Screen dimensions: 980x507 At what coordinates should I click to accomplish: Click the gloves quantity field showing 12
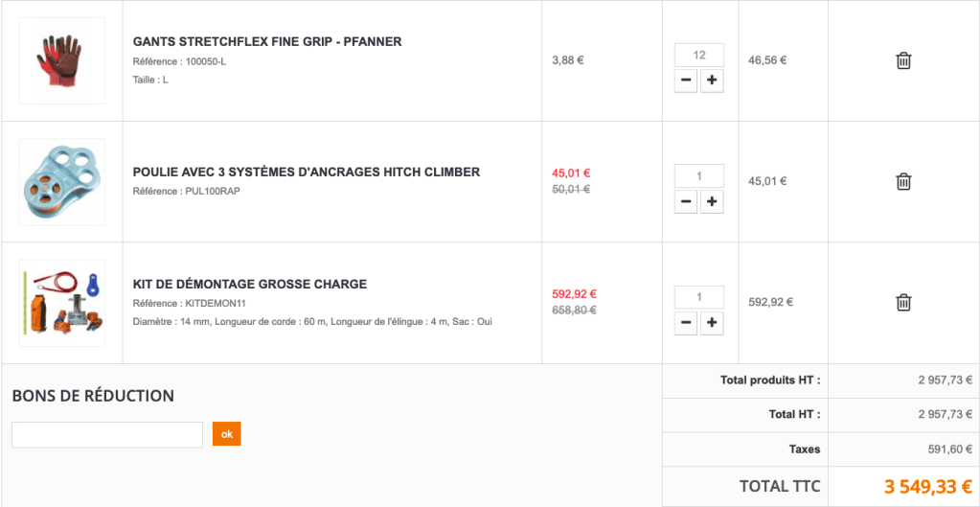point(699,56)
